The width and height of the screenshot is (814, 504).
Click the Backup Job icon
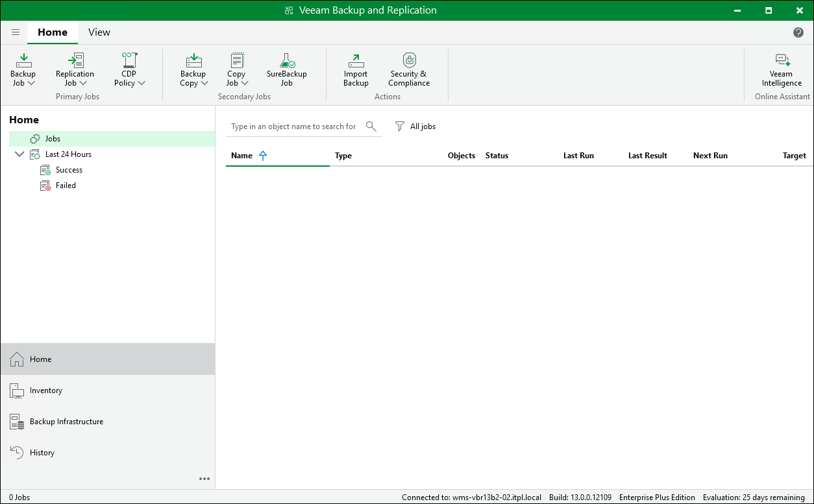23,61
